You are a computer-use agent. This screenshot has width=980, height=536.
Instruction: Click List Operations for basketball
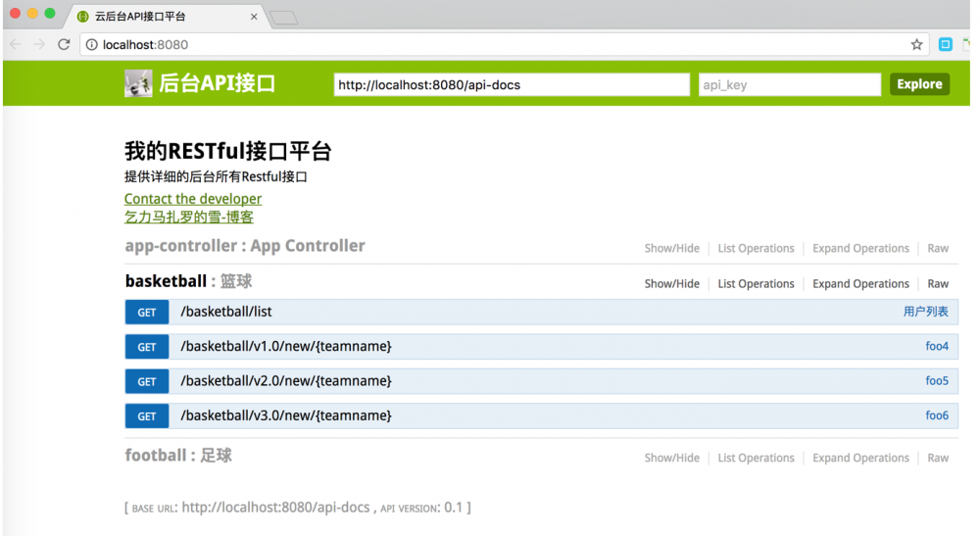click(756, 283)
